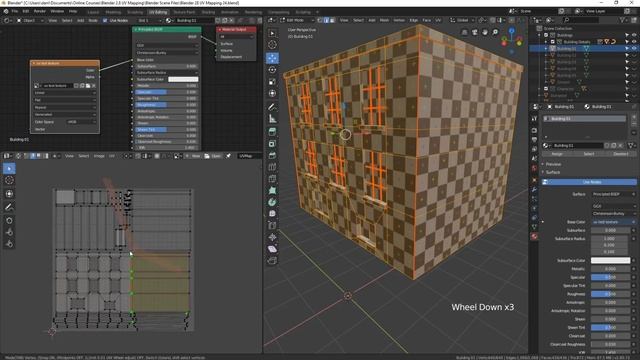The image size is (640, 360).
Task: Select the Extrude Region tool
Action: pos(272,131)
